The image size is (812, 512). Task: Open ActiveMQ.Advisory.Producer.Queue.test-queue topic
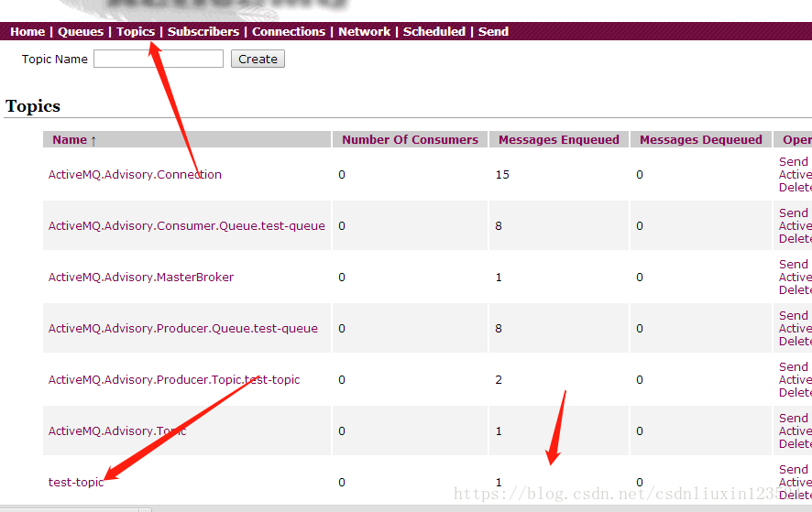point(182,328)
